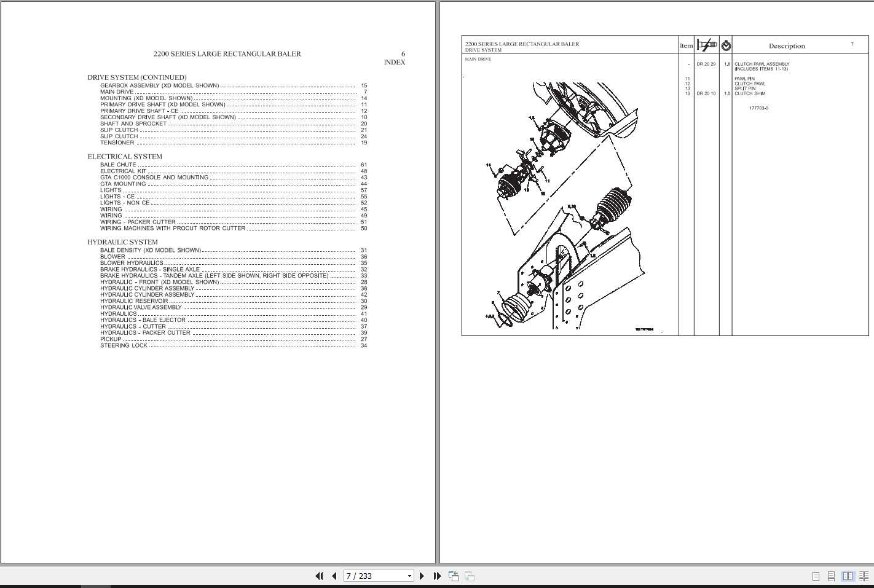
Task: Click the Item column header
Action: click(687, 45)
